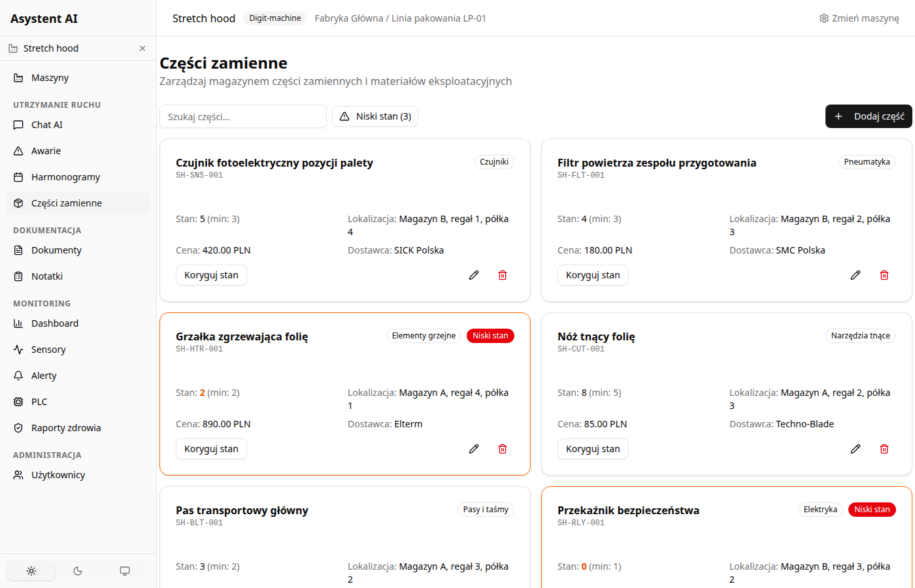Toggle the Niski stan (3) filter
Screen dimensions: 915x588
click(x=375, y=116)
